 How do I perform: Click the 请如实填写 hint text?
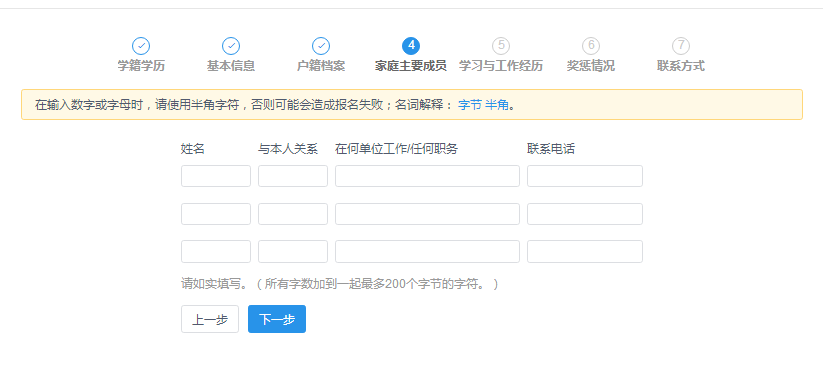coord(339,284)
